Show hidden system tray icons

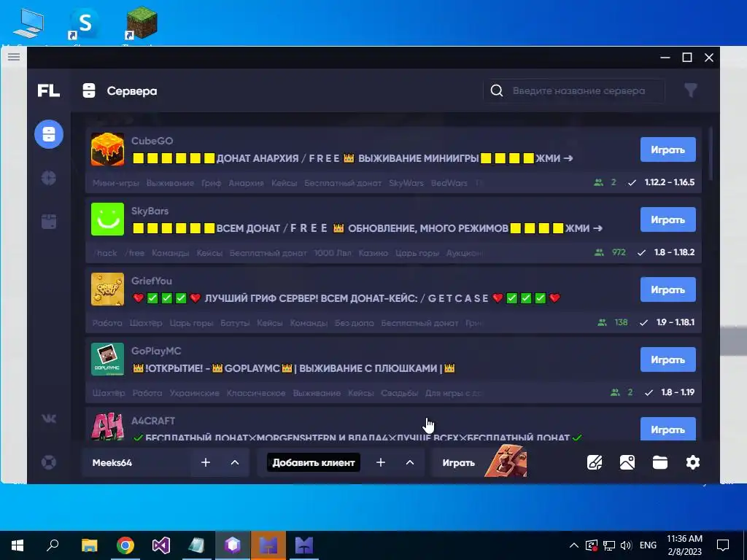pyautogui.click(x=574, y=545)
